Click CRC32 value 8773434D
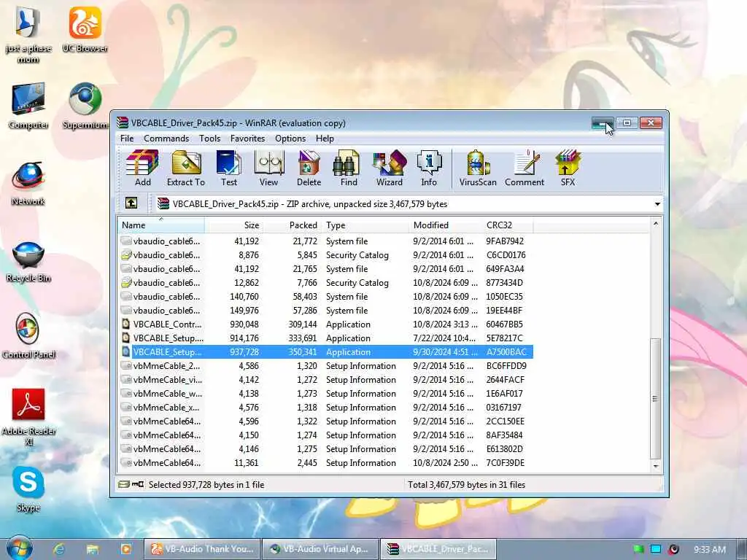This screenshot has height=560, width=747. click(505, 283)
